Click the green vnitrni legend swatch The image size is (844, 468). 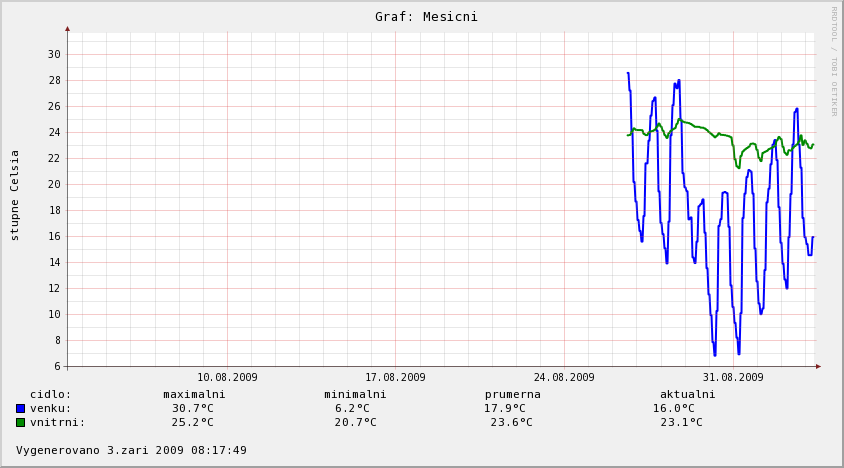[20, 423]
